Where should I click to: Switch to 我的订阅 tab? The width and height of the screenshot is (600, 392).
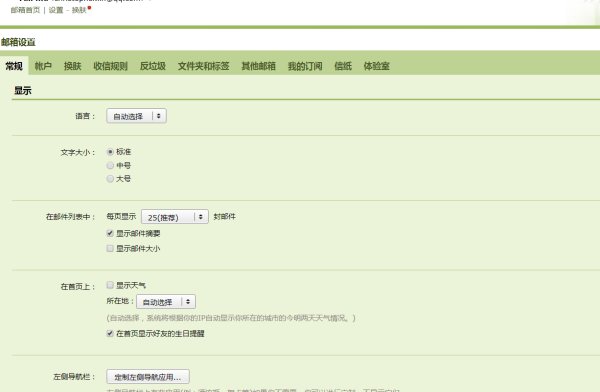coord(305,66)
